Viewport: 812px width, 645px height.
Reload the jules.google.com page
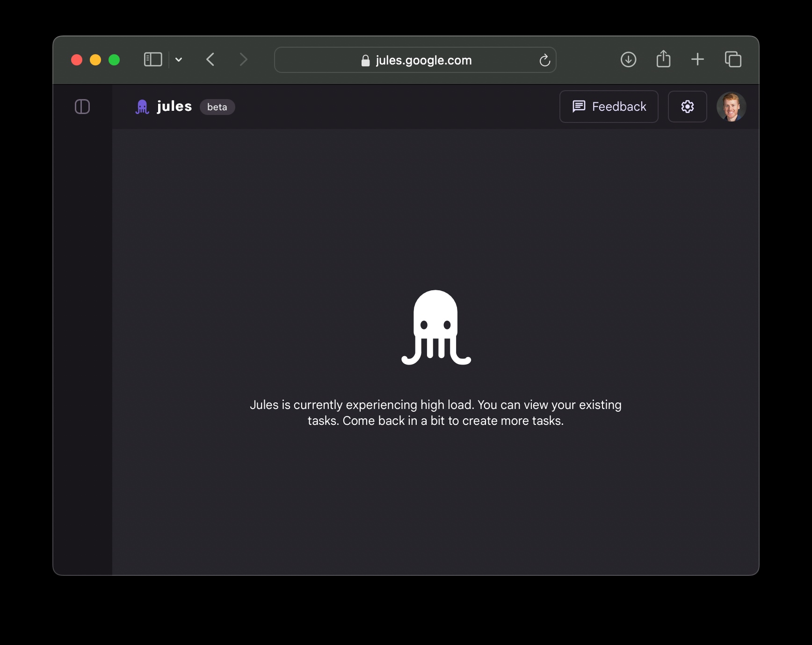(x=544, y=60)
